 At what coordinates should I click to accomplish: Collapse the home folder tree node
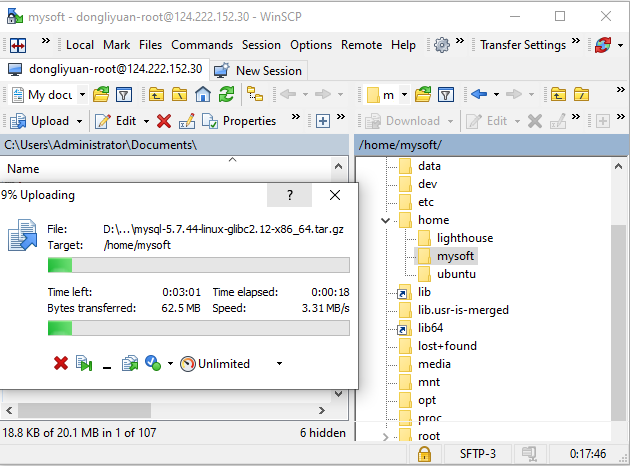coord(386,220)
